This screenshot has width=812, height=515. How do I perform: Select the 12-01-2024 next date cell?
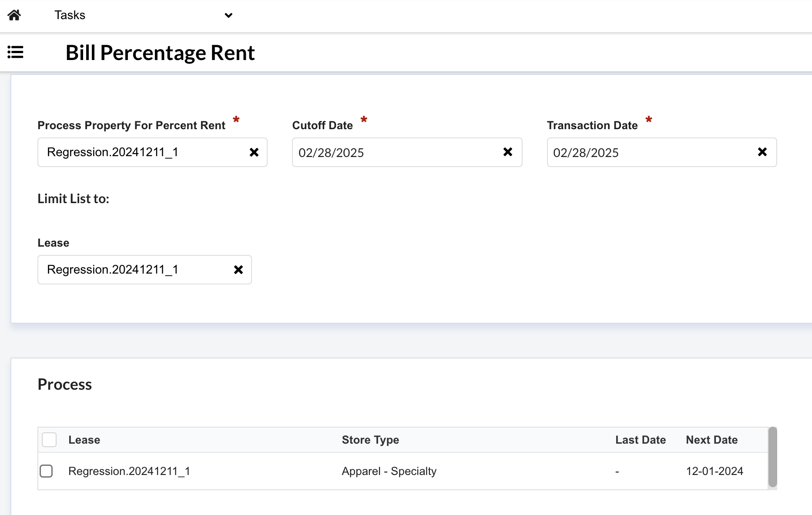click(x=715, y=471)
